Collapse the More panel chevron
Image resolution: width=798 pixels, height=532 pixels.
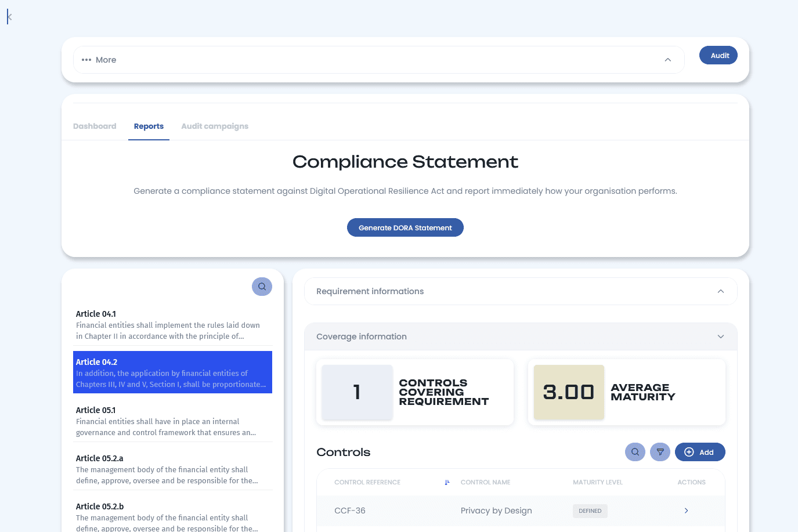pyautogui.click(x=667, y=60)
